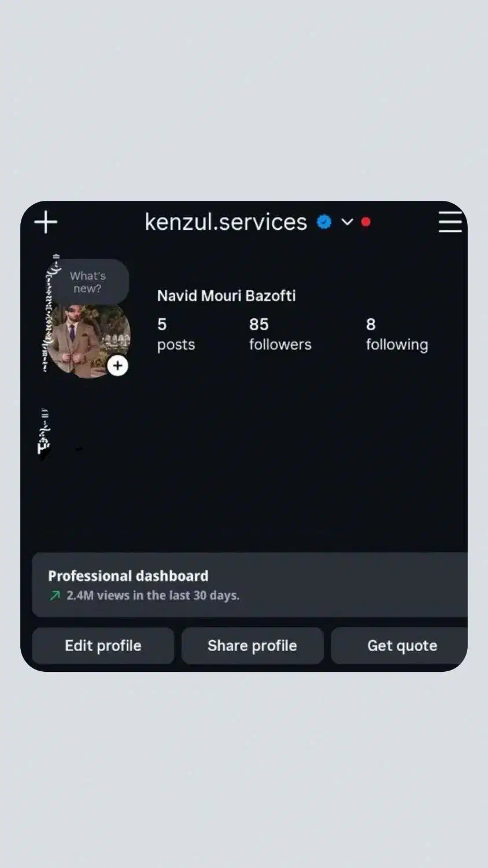Viewport: 488px width, 868px height.
Task: Click the Share profile button
Action: tap(252, 646)
